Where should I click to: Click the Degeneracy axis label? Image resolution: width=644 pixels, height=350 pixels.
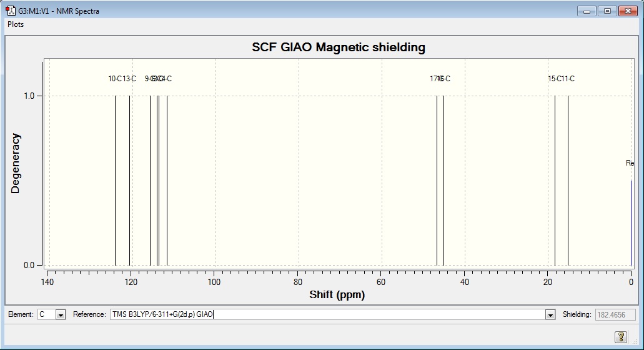15,163
